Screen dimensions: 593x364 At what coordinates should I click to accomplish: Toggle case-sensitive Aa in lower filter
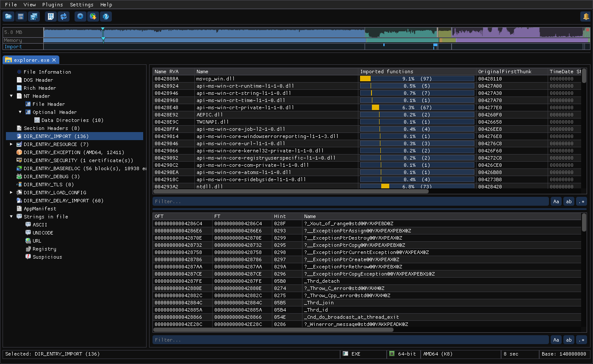click(x=556, y=340)
